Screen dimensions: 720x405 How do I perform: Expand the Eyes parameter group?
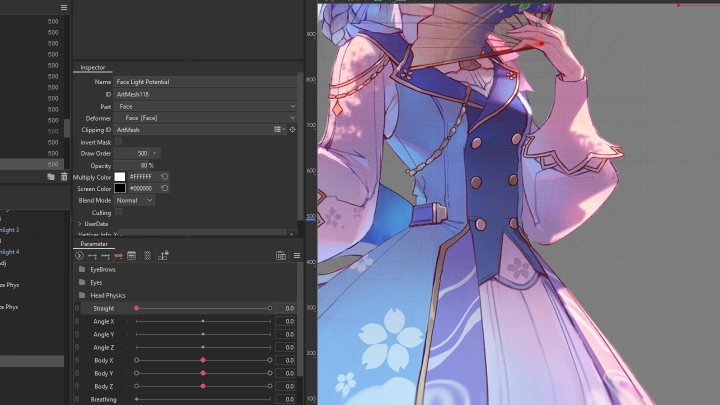(96, 282)
